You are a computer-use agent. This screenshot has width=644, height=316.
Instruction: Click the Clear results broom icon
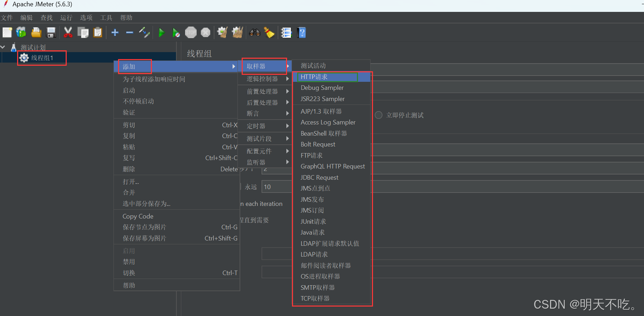click(222, 33)
